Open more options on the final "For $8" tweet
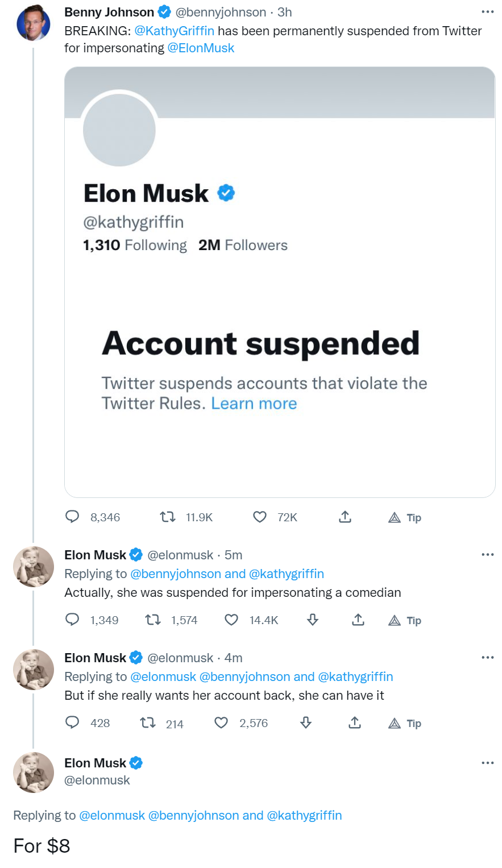Screen dimensions: 502x868 [x=487, y=762]
